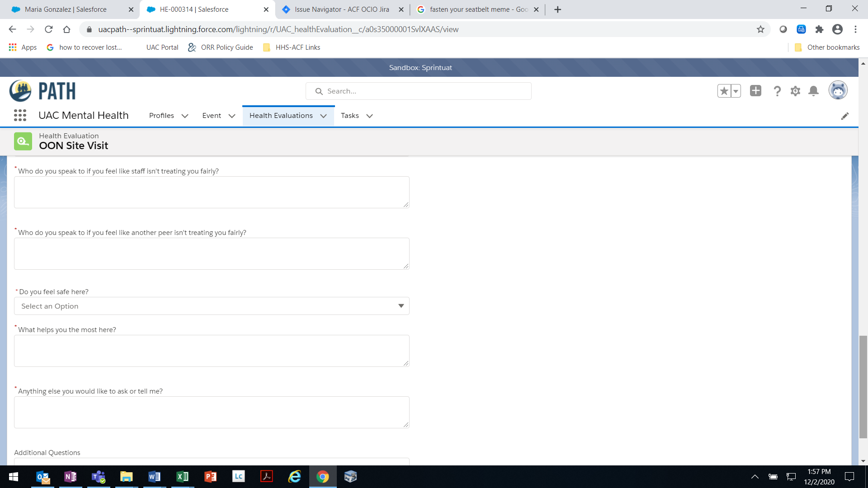868x488 pixels.
Task: Open the UAC Portal bookmark
Action: click(162, 47)
